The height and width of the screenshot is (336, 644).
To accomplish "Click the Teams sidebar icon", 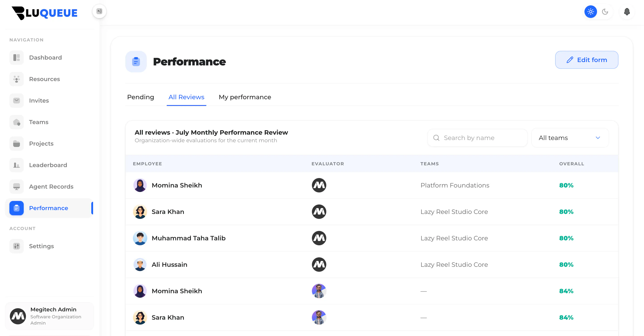I will pos(17,122).
